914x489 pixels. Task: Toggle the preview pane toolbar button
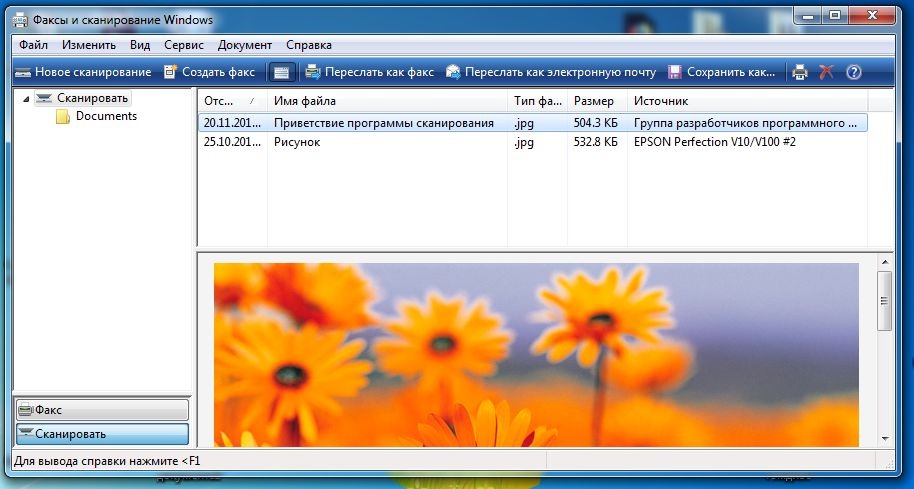pos(282,72)
